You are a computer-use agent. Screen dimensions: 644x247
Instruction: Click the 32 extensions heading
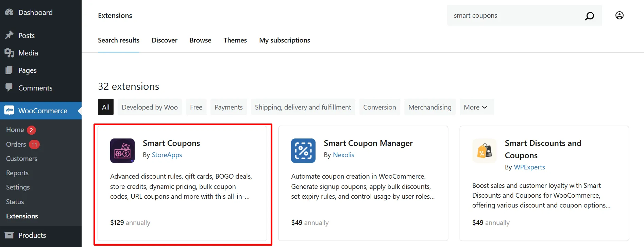coord(129,86)
